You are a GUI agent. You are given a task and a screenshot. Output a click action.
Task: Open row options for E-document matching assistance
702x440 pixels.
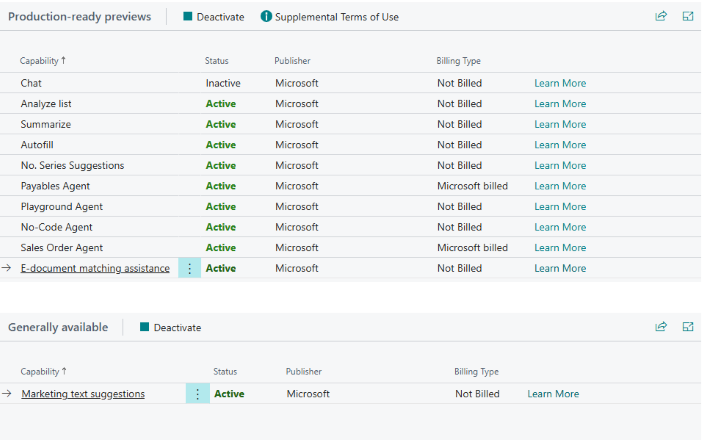190,268
